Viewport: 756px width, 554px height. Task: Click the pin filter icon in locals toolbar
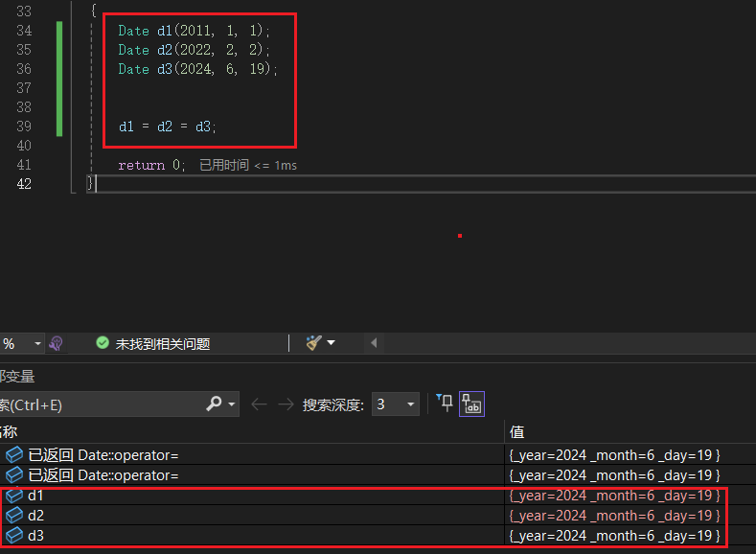pyautogui.click(x=445, y=403)
